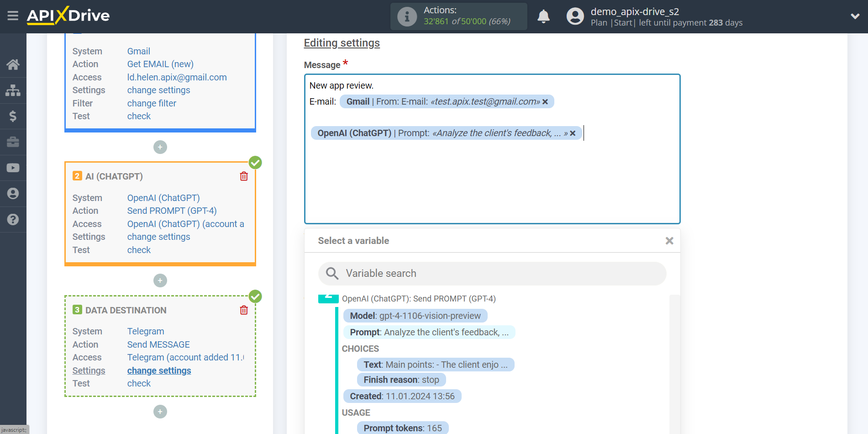Click Data Destination check test link

(x=139, y=383)
